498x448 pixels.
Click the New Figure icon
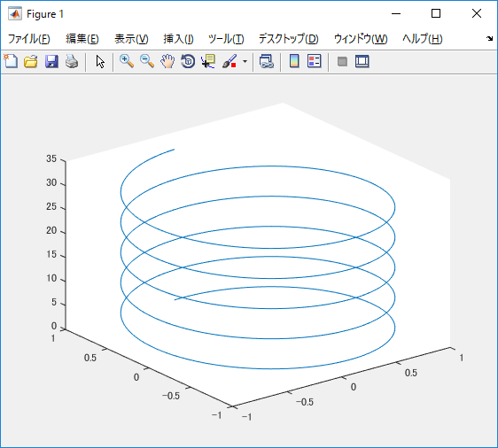11,61
